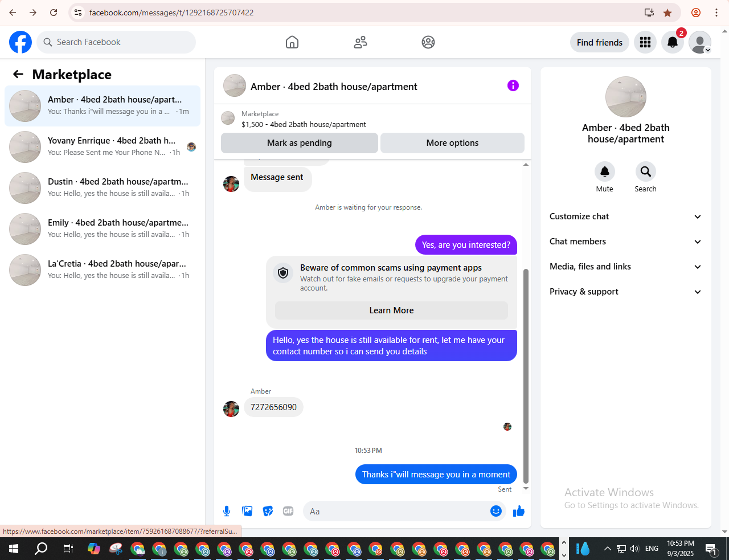Click the 7272656090 message bubble
The width and height of the screenshot is (729, 560).
(273, 407)
